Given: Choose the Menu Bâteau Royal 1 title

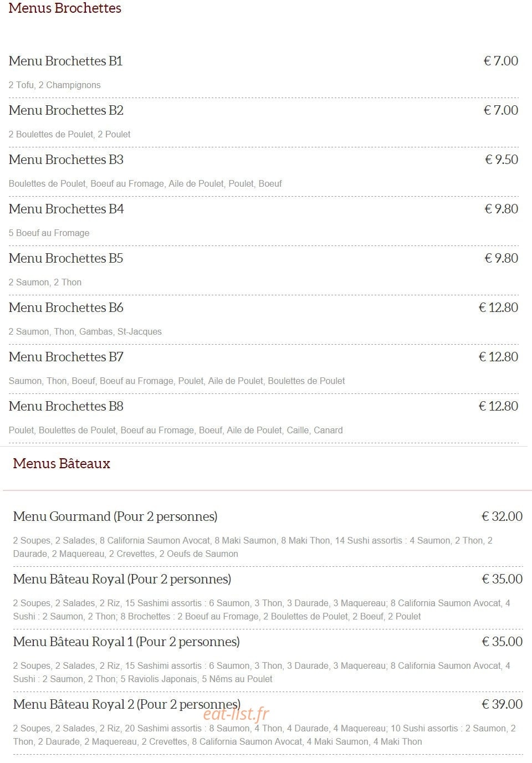Looking at the screenshot, I should pyautogui.click(x=126, y=642).
